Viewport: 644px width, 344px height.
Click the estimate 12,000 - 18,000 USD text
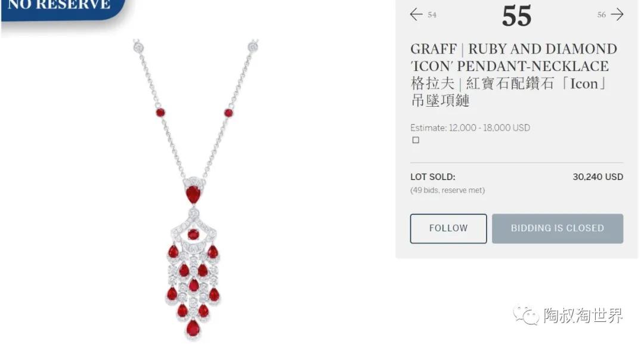(x=470, y=128)
